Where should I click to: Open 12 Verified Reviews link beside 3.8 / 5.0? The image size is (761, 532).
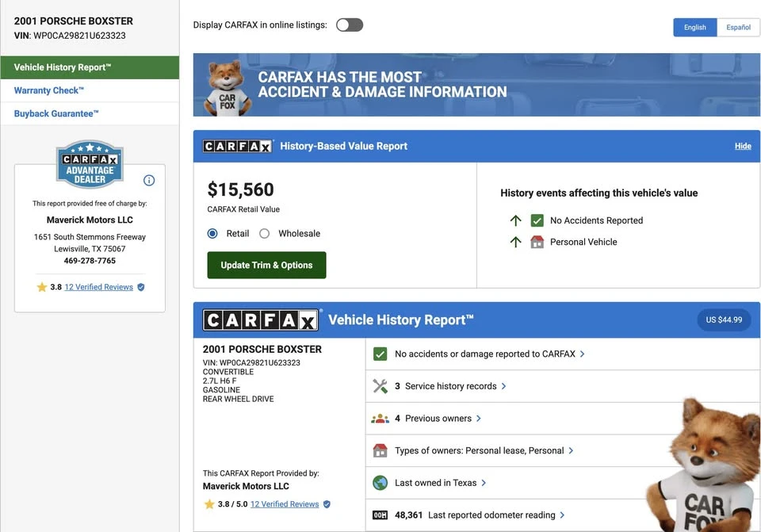tap(285, 503)
